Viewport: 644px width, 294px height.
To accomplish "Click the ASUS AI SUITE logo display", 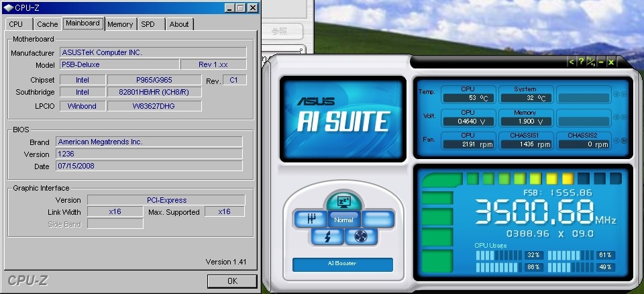I will [343, 119].
